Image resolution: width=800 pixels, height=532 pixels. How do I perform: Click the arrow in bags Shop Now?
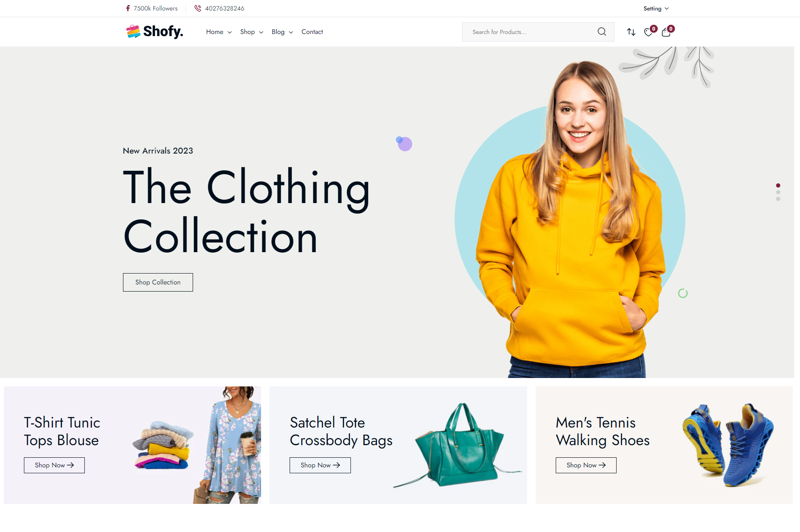coord(337,465)
